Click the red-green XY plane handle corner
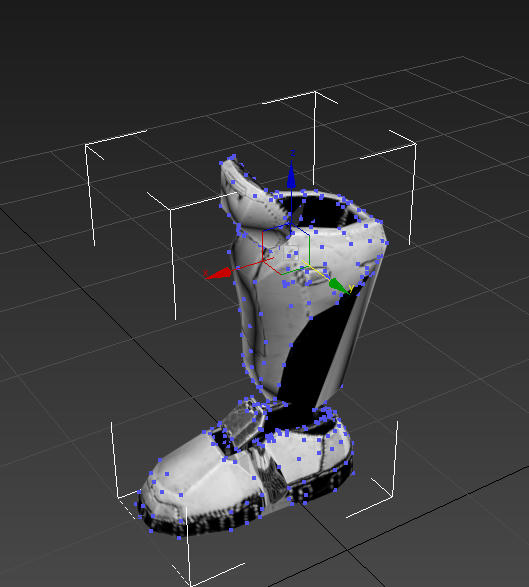Viewport: 529px width, 587px height. coord(281,274)
